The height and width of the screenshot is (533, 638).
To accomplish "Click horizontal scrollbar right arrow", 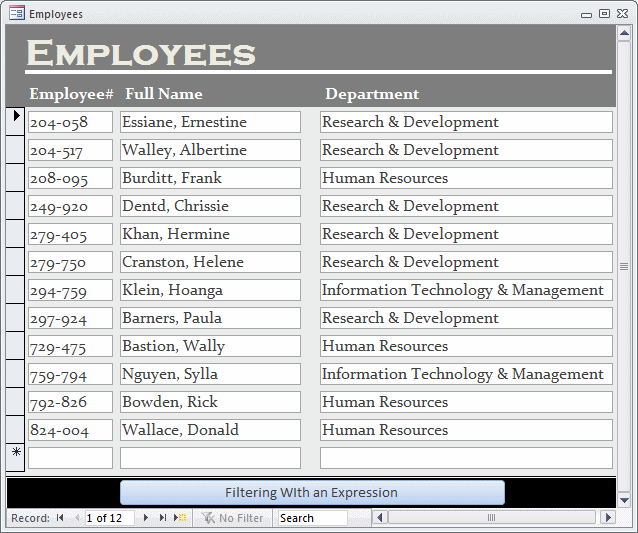I will coord(608,518).
